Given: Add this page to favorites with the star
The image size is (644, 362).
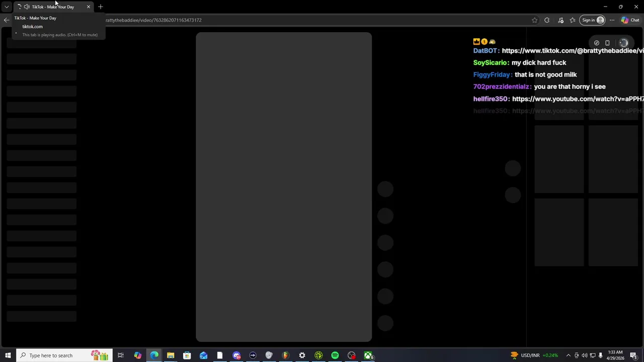Looking at the screenshot, I should point(534,20).
